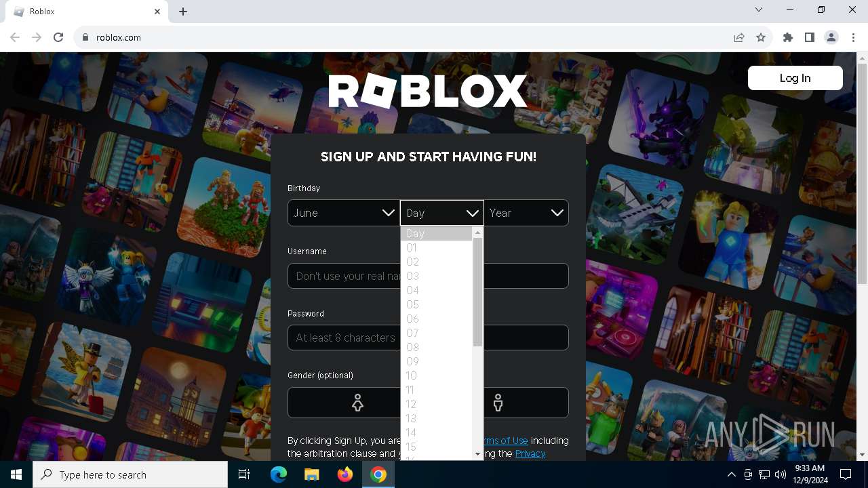The height and width of the screenshot is (488, 868).
Task: Open the notification center icon
Action: [x=846, y=474]
